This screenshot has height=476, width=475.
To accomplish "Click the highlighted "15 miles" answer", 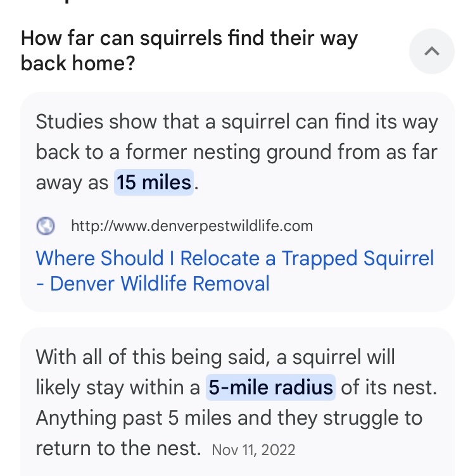I will (x=154, y=182).
